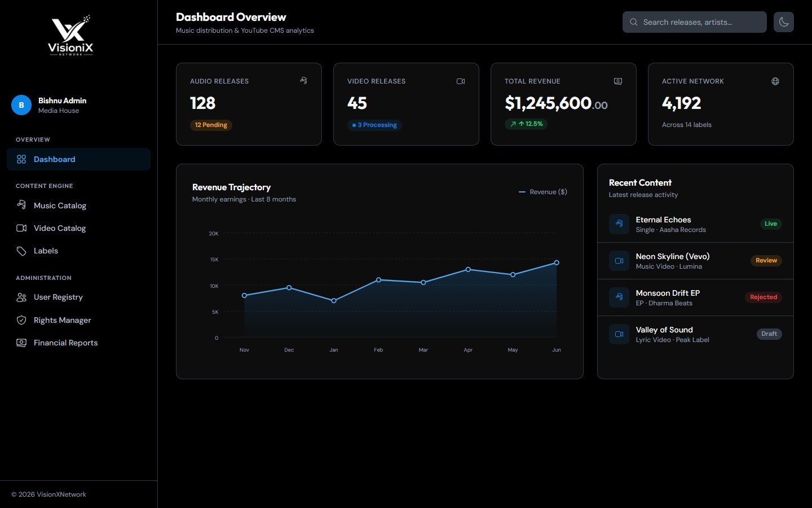The height and width of the screenshot is (508, 812).
Task: Click the Mar data point on chart
Action: (423, 282)
